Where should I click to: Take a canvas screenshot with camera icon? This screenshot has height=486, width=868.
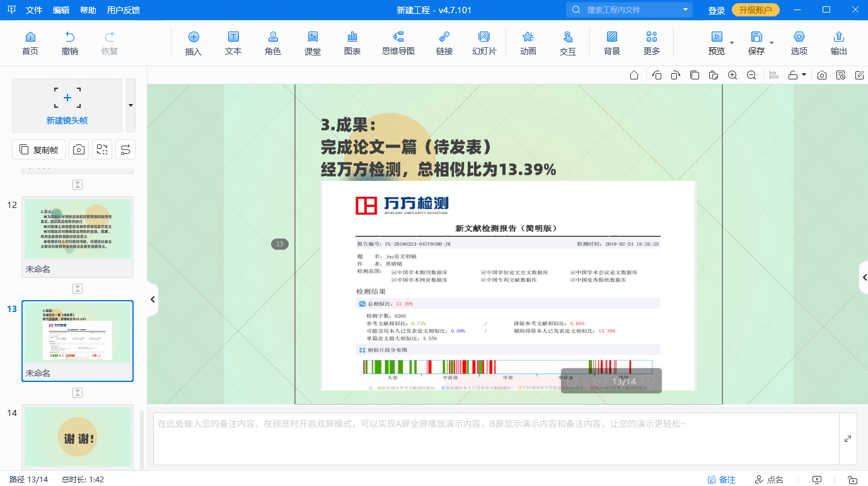[x=822, y=75]
